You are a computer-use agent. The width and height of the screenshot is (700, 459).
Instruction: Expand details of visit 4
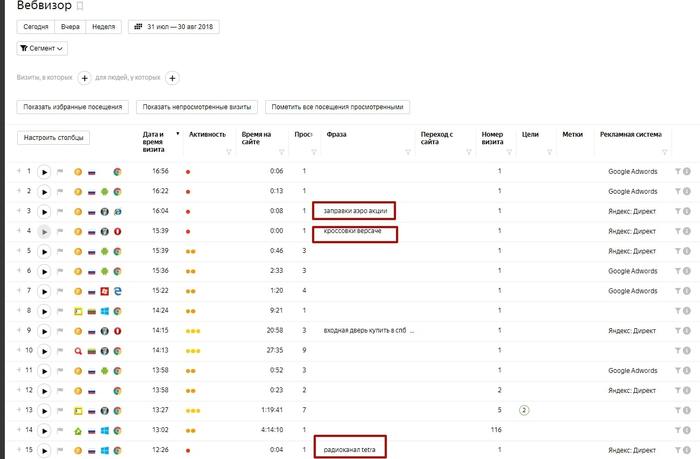(19, 231)
